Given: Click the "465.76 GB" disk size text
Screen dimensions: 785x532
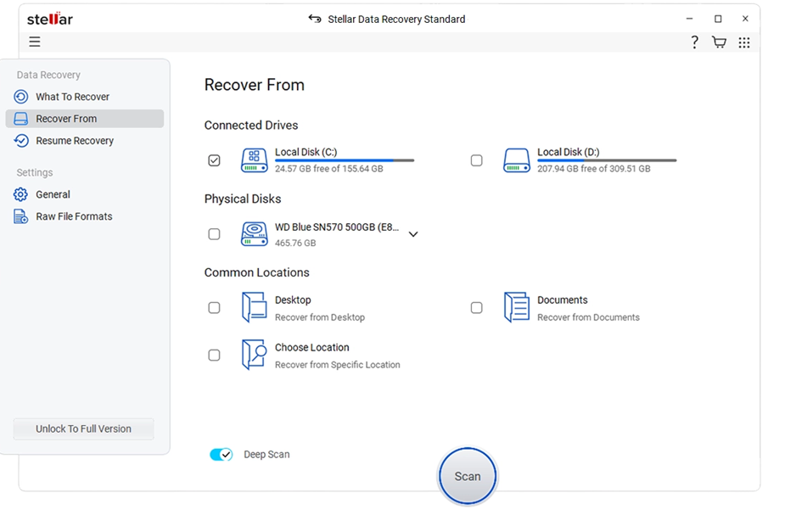Looking at the screenshot, I should [x=295, y=243].
